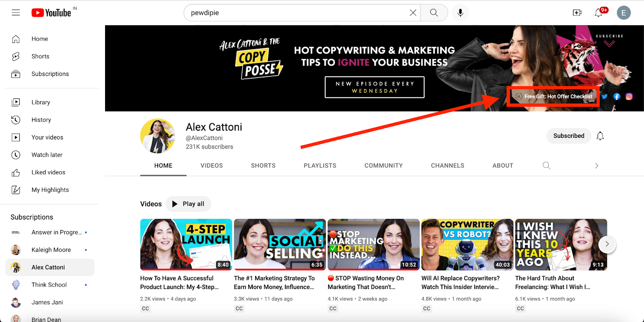The image size is (644, 322).
Task: Go to the YouTube logo home
Action: 52,13
